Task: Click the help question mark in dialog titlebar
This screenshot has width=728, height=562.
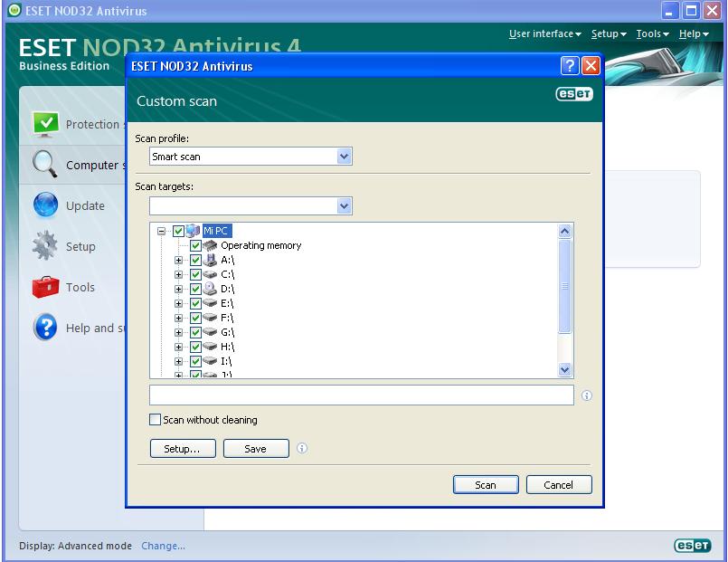Action: (570, 66)
